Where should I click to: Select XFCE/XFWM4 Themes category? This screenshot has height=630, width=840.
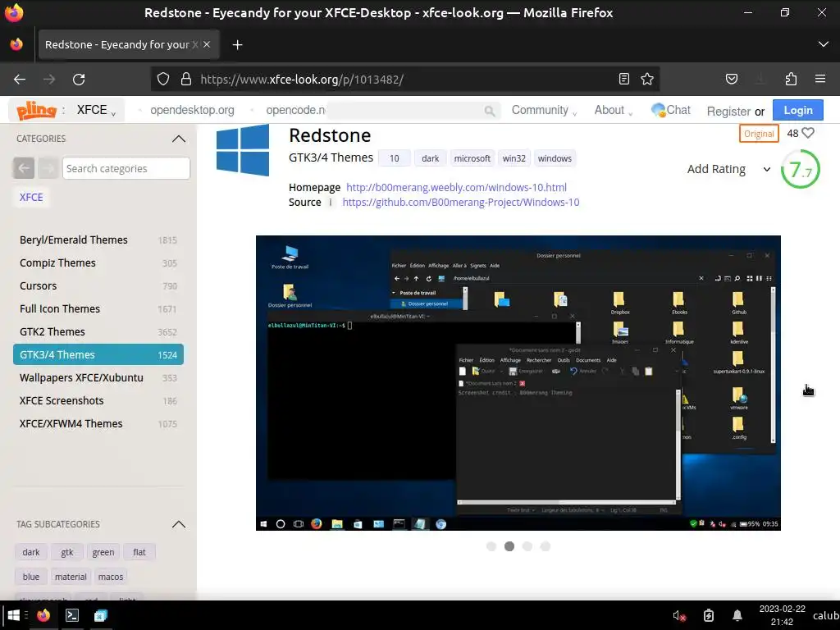98,424
